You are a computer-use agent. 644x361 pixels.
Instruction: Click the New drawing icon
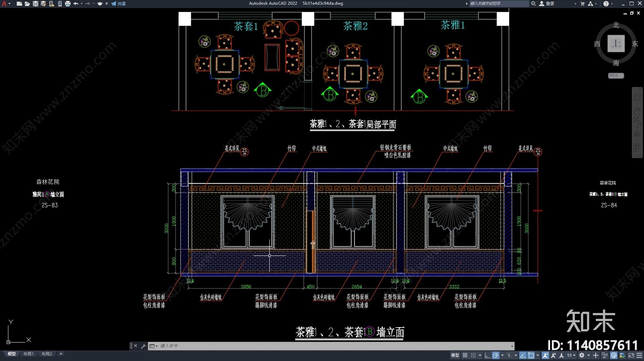pyautogui.click(x=19, y=4)
